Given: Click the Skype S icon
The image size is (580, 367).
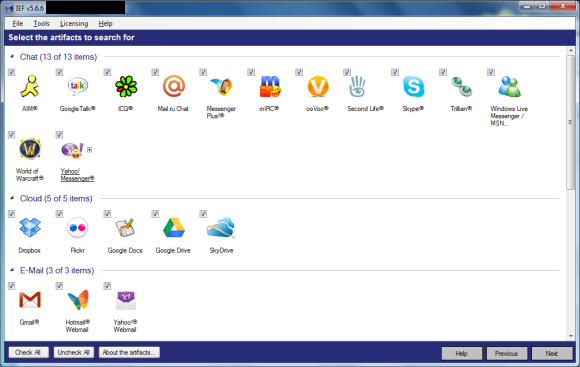Looking at the screenshot, I should pos(414,86).
